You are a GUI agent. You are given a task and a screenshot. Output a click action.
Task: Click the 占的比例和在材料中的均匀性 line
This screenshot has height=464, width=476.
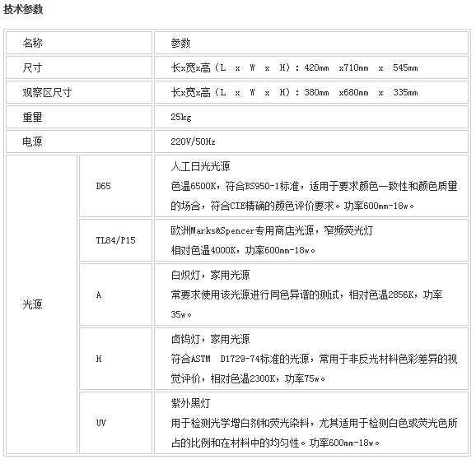(x=275, y=443)
